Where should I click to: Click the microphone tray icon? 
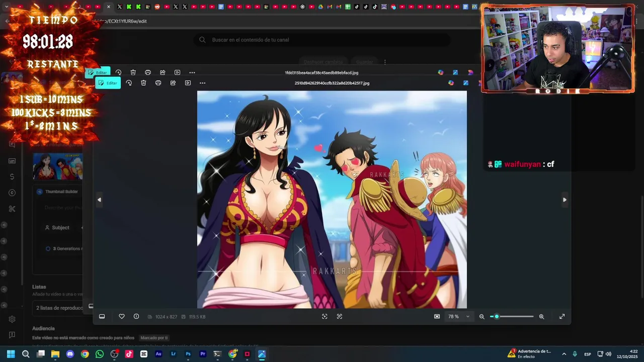[x=575, y=354]
